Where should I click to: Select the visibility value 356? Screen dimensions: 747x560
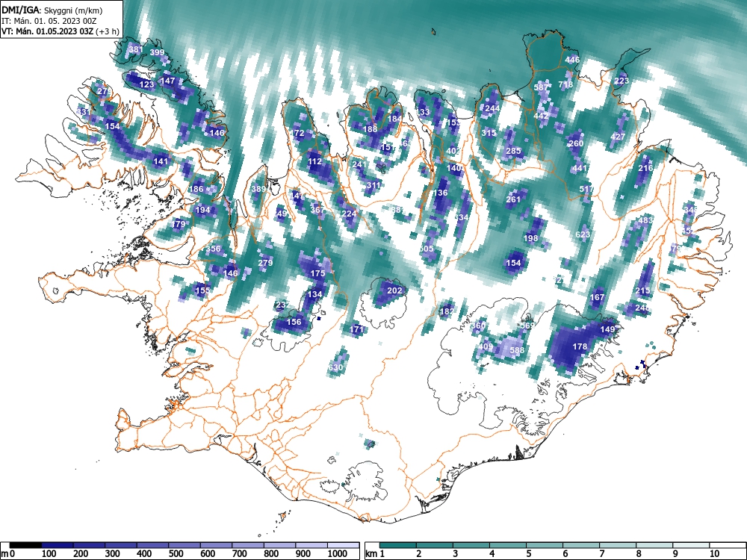tap(214, 249)
